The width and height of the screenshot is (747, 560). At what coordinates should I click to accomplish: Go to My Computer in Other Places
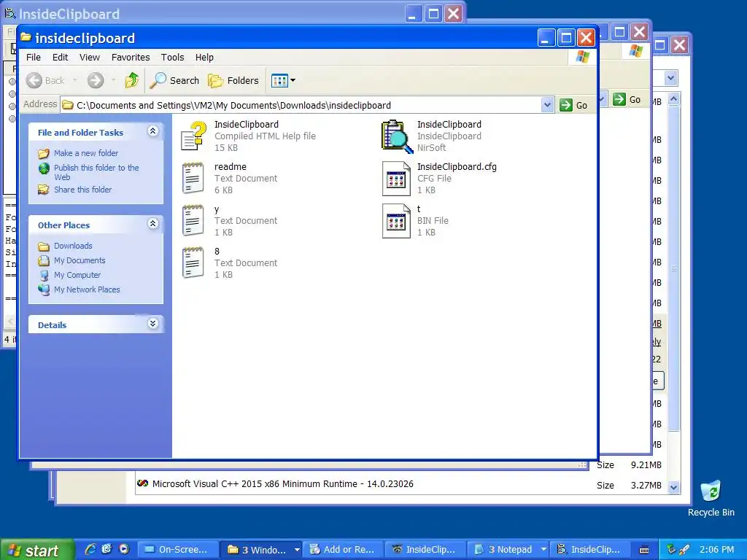pyautogui.click(x=77, y=275)
